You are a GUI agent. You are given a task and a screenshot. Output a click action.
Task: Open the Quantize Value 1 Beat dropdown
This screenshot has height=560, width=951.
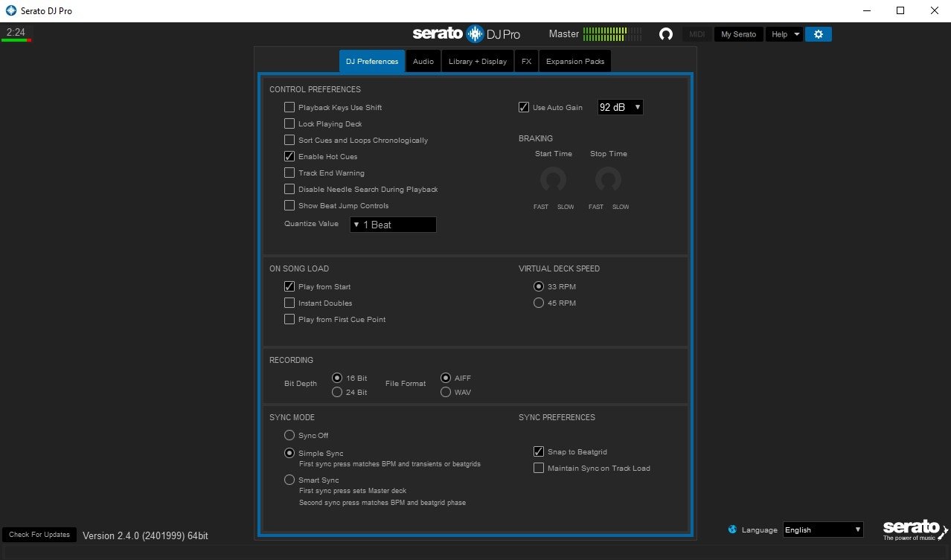(x=393, y=225)
